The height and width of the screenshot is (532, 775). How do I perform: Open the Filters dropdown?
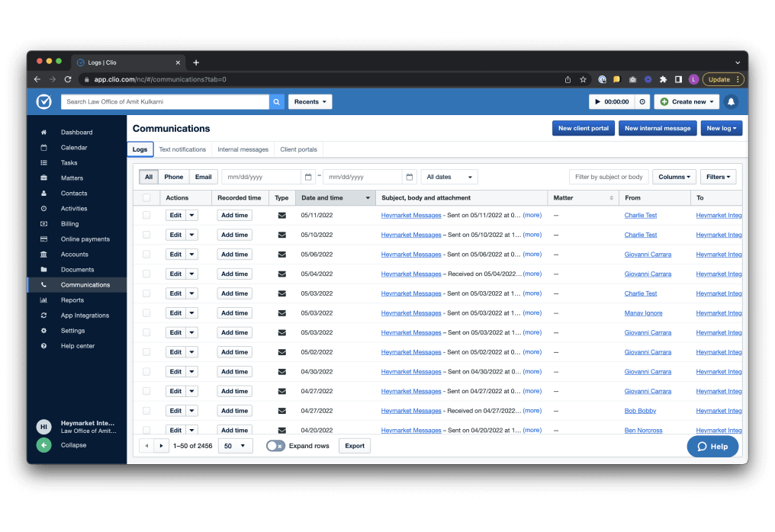(718, 177)
